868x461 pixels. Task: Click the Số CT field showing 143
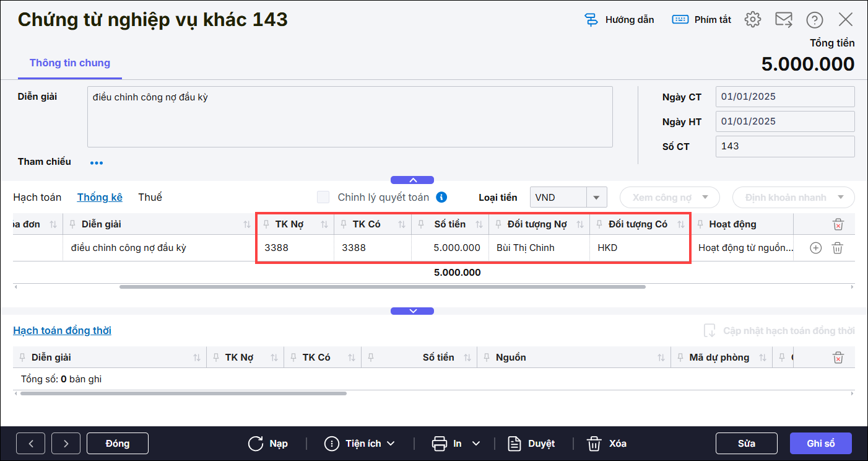(785, 146)
